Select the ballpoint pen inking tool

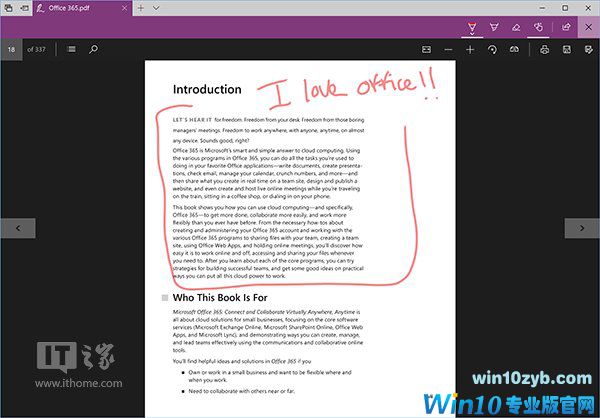472,27
